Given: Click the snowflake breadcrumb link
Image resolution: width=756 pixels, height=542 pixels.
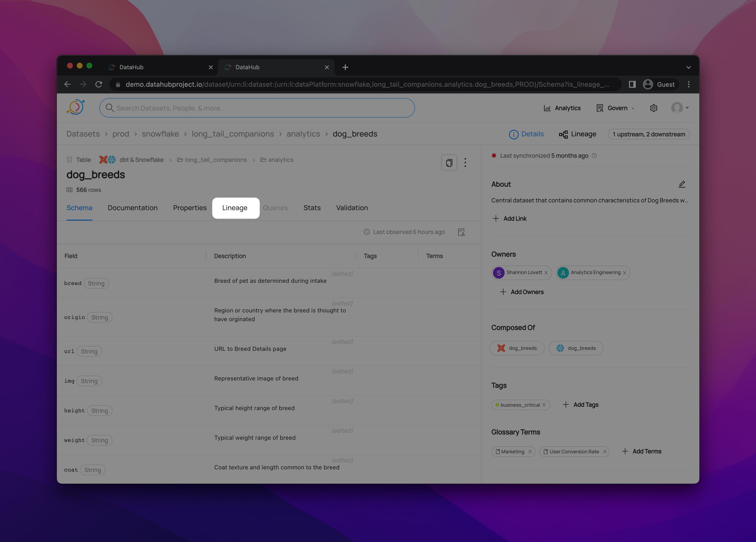Looking at the screenshot, I should 160,134.
